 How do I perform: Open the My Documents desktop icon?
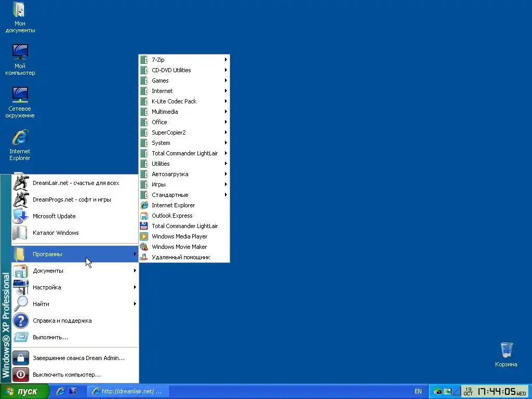click(x=20, y=18)
